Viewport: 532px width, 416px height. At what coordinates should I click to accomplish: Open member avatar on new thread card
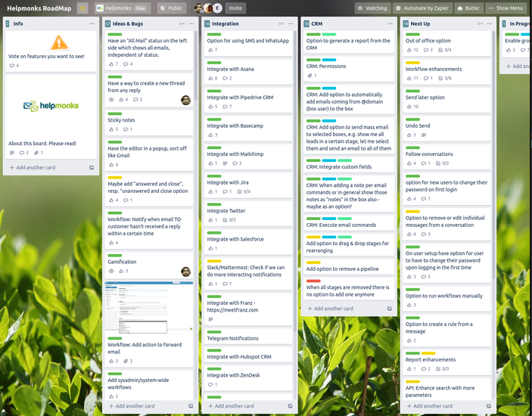[x=185, y=100]
